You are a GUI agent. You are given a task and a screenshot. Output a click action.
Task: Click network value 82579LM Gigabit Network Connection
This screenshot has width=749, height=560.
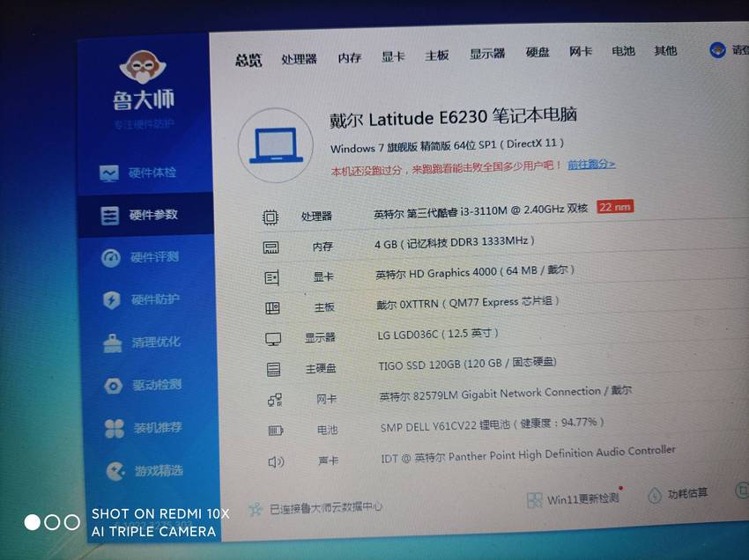(506, 394)
